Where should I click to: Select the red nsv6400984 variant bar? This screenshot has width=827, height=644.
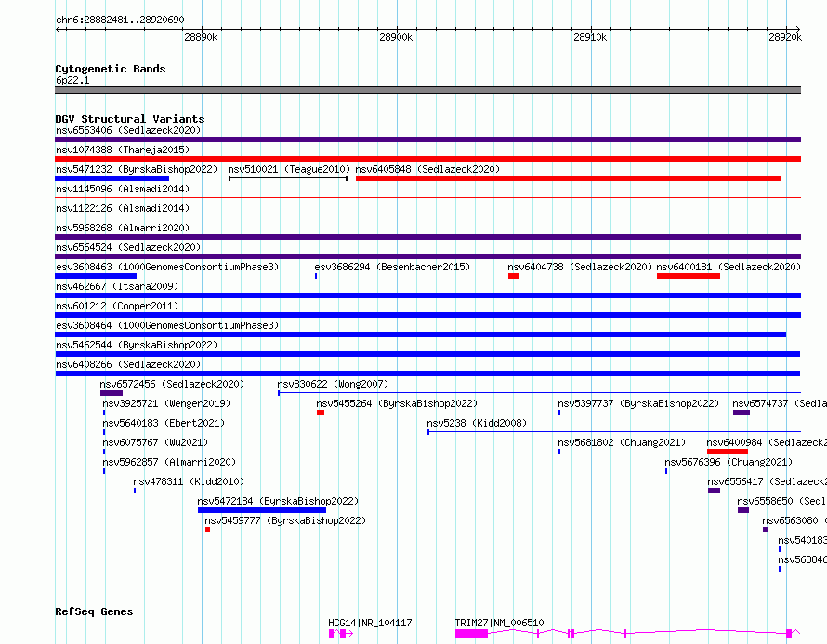tap(728, 452)
